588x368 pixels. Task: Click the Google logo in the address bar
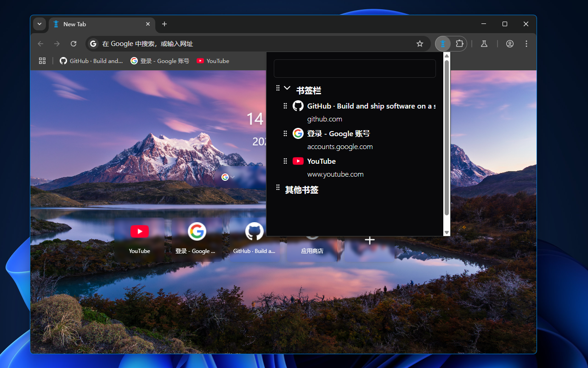[93, 44]
